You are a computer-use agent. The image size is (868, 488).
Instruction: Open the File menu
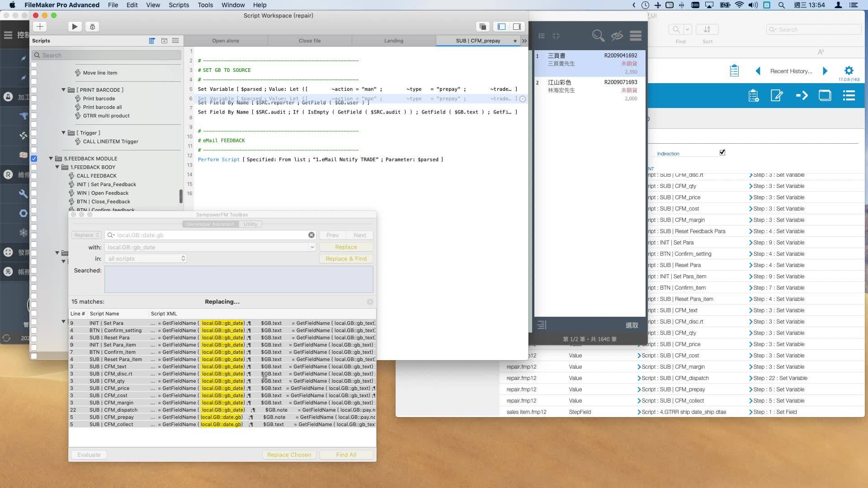click(113, 5)
